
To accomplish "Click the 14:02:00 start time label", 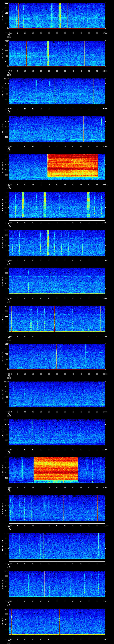I will pyautogui.click(x=9, y=639).
